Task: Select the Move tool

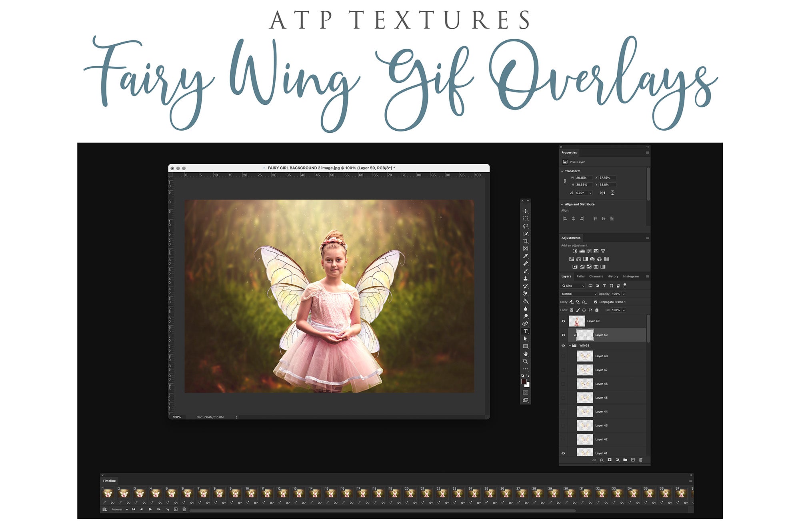Action: (525, 211)
